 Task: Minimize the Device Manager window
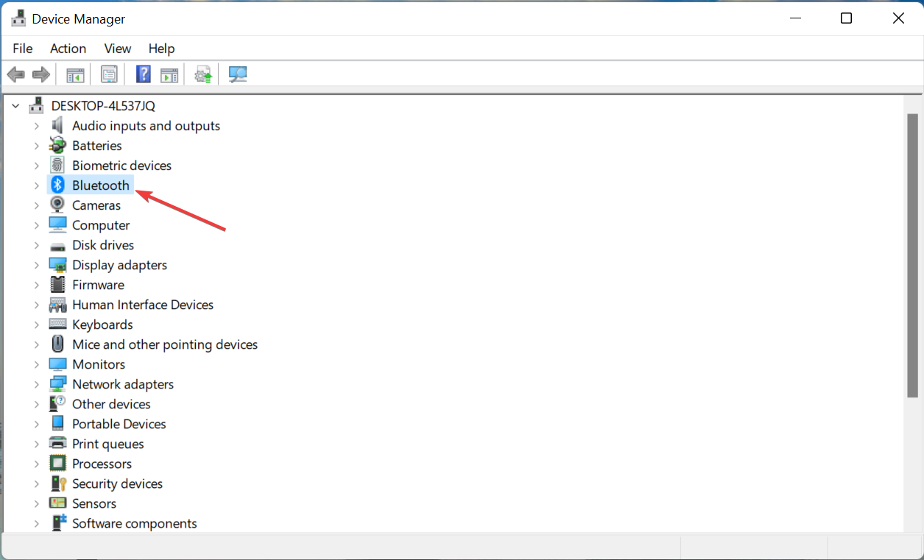(794, 18)
